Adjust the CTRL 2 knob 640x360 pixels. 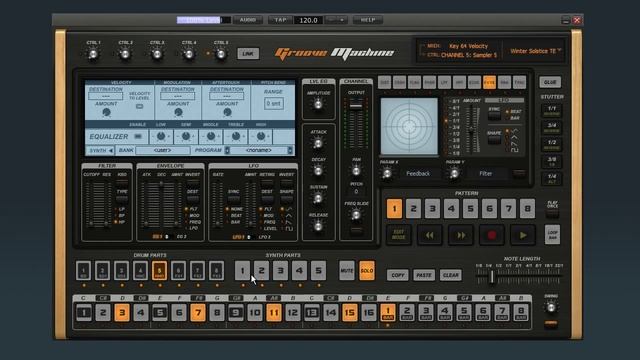(x=125, y=54)
